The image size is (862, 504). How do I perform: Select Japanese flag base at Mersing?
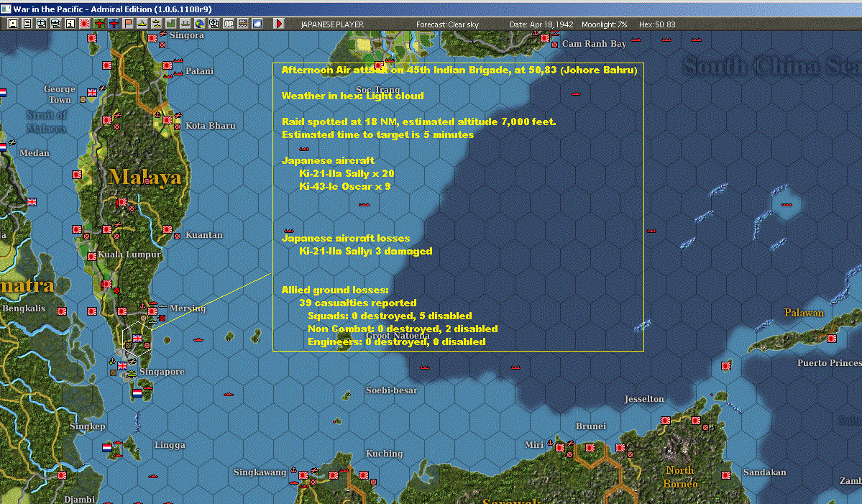click(x=152, y=311)
